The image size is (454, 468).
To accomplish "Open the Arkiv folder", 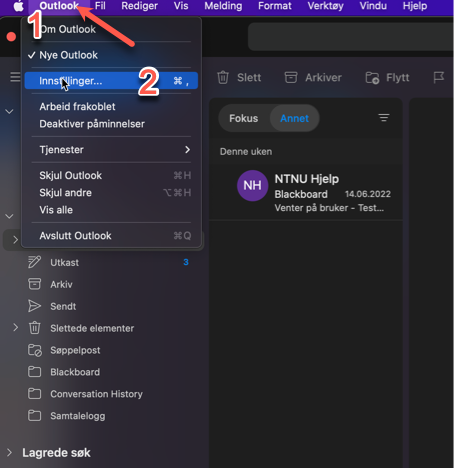I will pos(61,285).
